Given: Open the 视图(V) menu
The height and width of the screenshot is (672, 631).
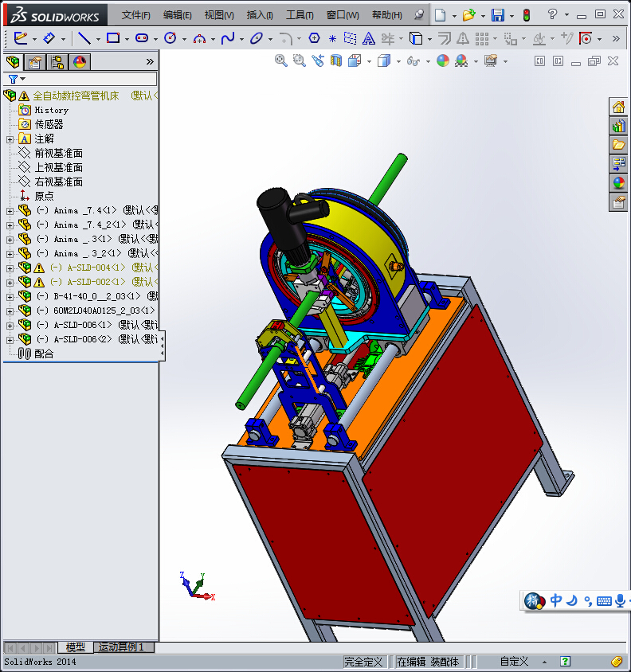Looking at the screenshot, I should (x=219, y=15).
